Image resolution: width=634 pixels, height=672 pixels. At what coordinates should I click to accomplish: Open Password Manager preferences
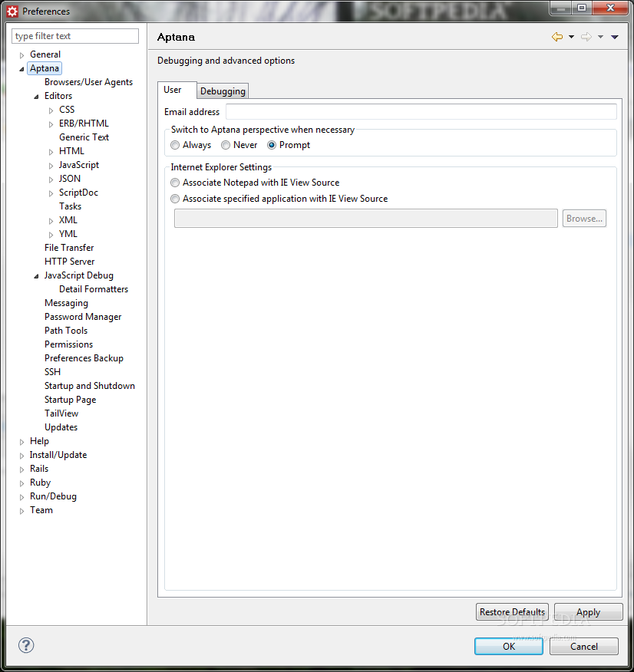[83, 317]
